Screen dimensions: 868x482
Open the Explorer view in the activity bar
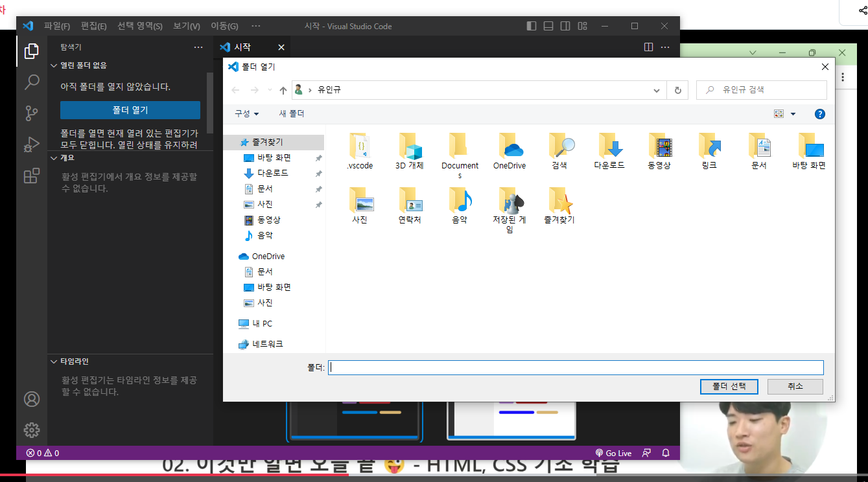tap(31, 51)
